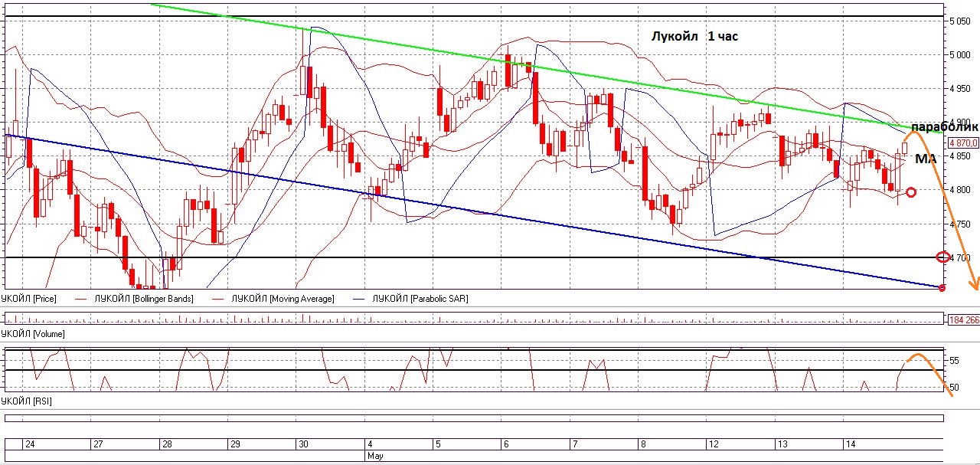This screenshot has height=465, width=980.
Task: Select date 6 on the time axis
Action: click(505, 444)
